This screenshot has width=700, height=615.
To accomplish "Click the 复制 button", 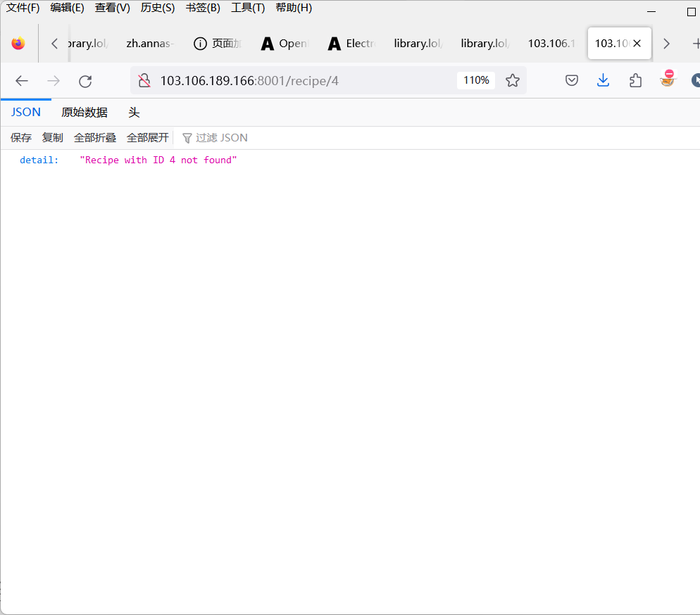I will click(52, 138).
